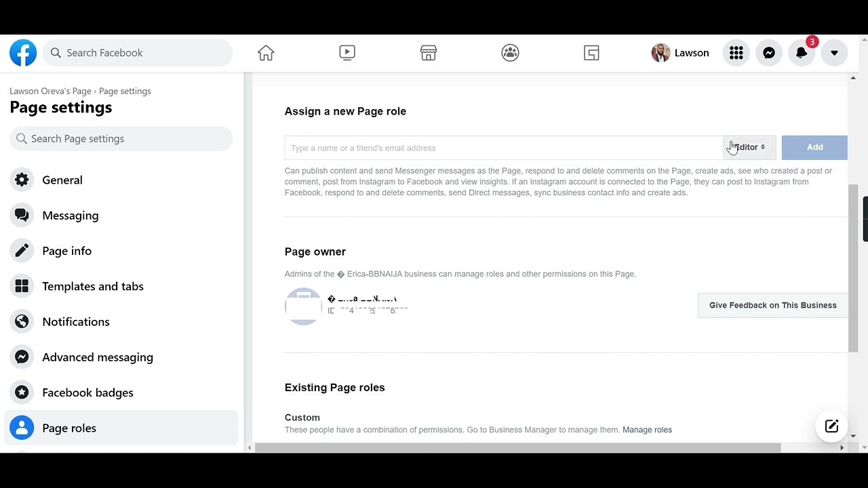Click the horizontal scrollbar thumb
868x488 pixels.
518,447
